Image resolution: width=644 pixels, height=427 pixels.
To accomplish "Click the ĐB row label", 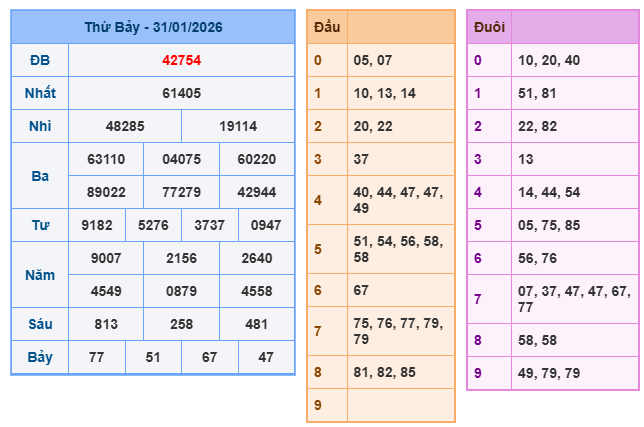I will 40,60.
